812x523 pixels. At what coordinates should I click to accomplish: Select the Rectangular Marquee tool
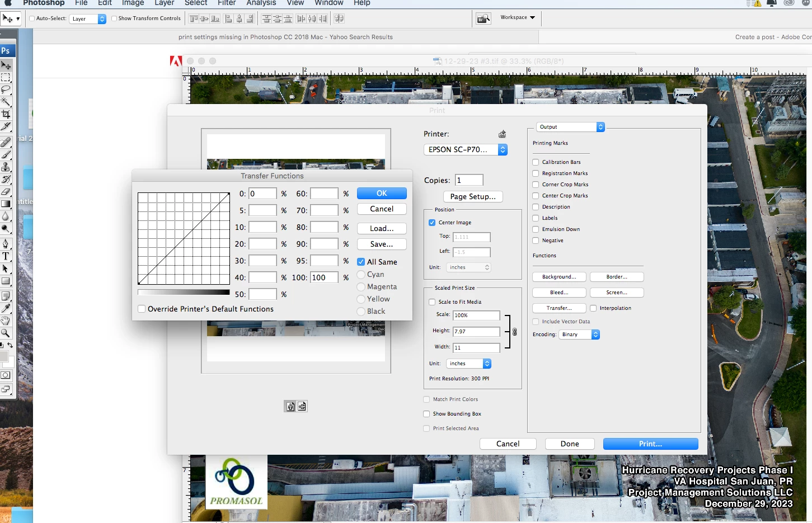click(x=6, y=78)
